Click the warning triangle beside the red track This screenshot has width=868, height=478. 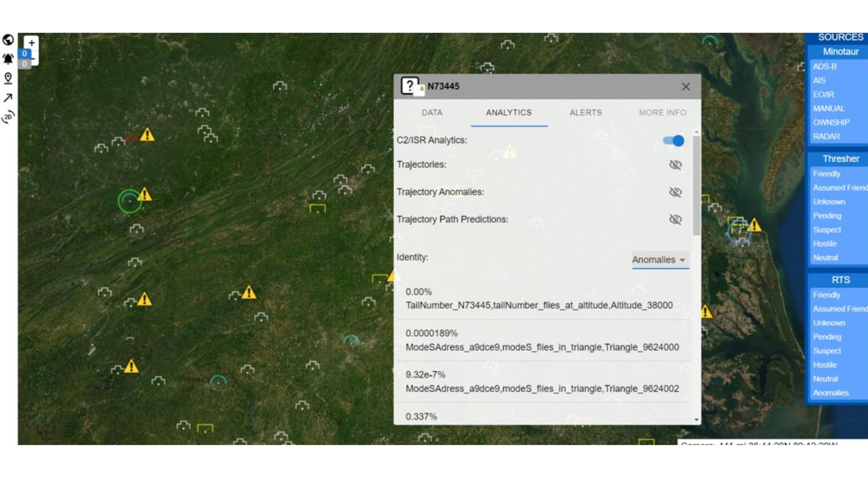pos(147,134)
